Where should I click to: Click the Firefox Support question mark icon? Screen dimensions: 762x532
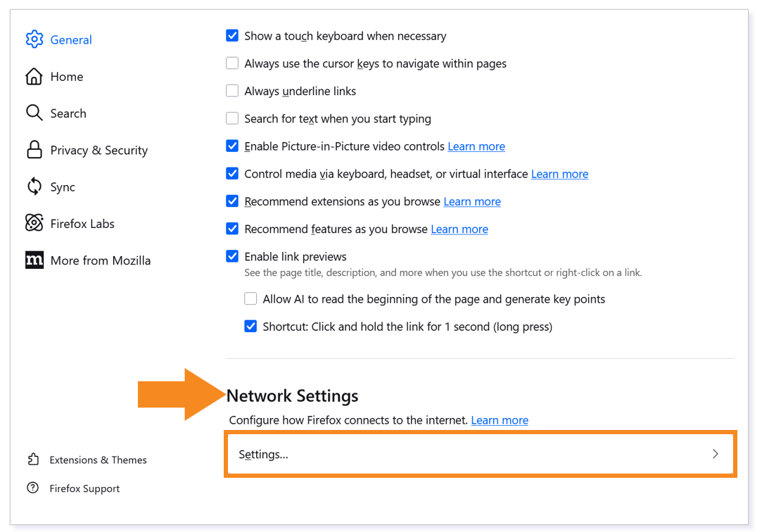34,488
